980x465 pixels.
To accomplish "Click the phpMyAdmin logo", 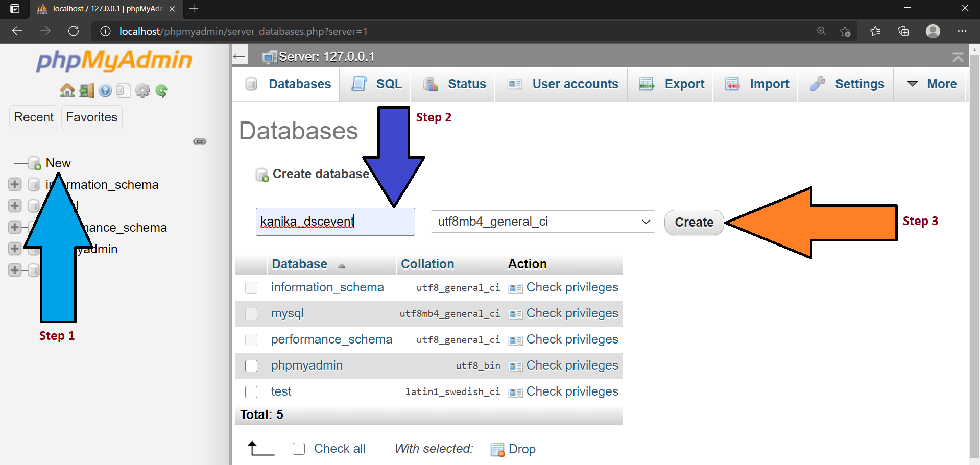I will pyautogui.click(x=114, y=60).
